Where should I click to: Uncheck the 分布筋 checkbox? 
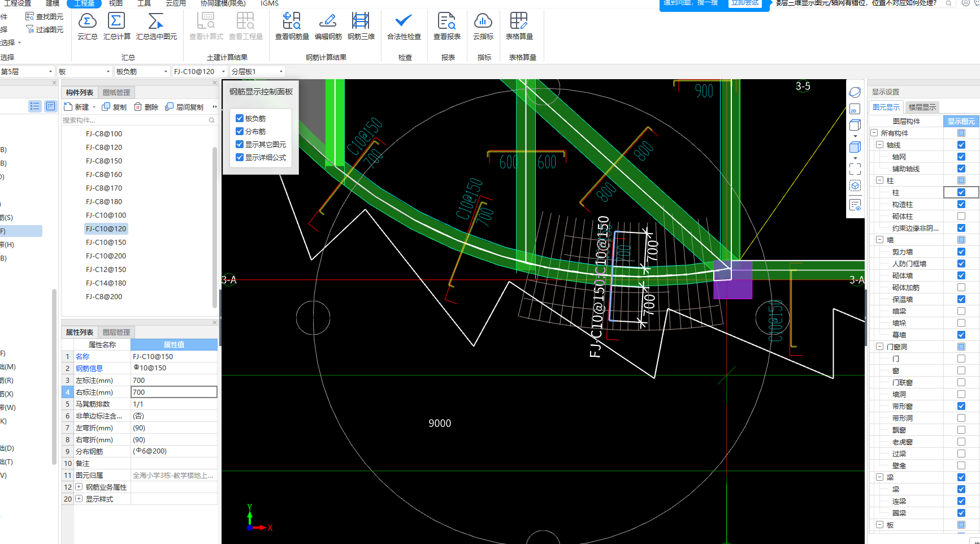tap(240, 131)
